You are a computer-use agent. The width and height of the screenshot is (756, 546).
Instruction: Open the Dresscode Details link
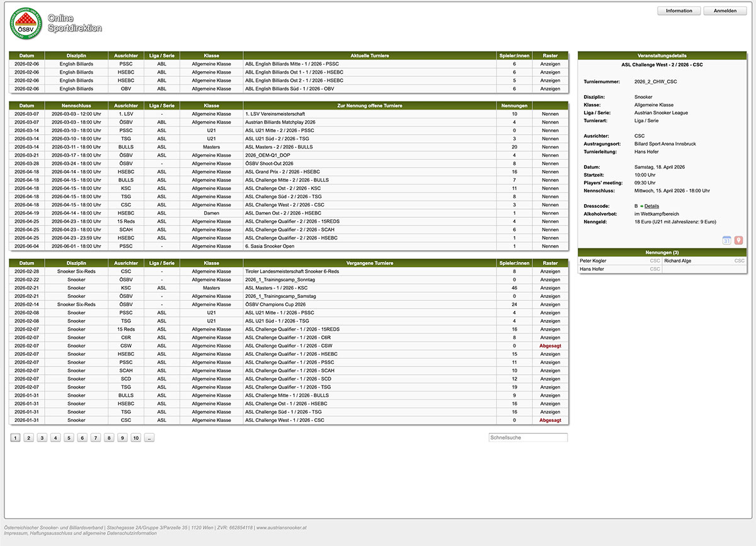(x=651, y=206)
